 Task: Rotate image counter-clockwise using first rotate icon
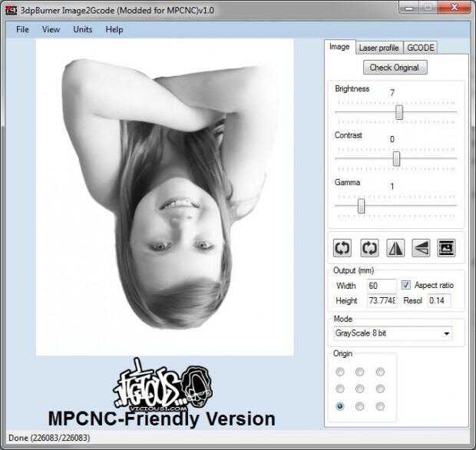342,248
